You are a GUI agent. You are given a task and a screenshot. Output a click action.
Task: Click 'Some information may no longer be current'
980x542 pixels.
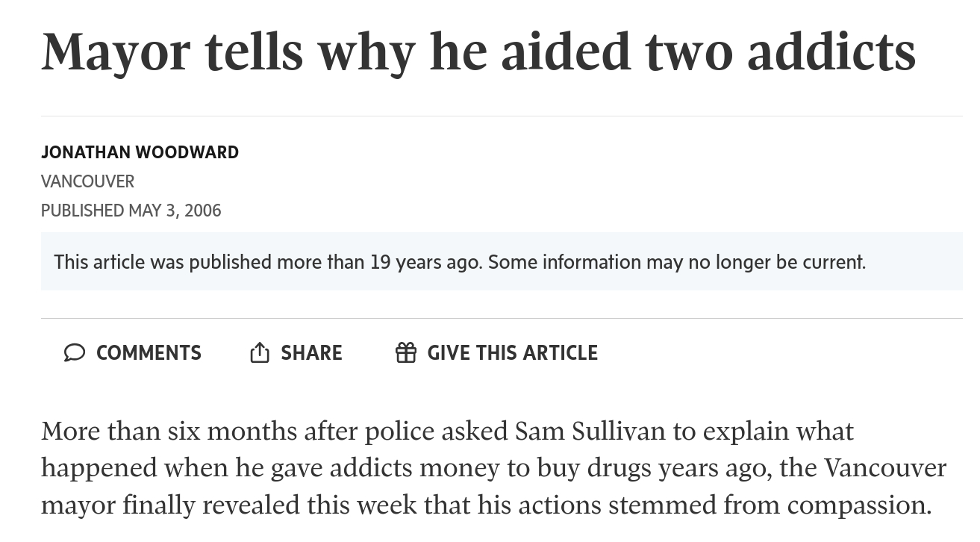[x=677, y=262]
